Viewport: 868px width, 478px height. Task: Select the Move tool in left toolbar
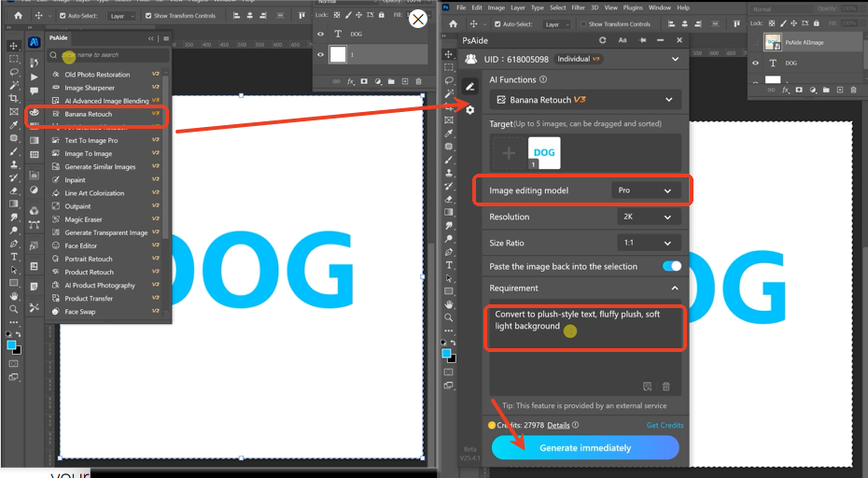[x=13, y=46]
